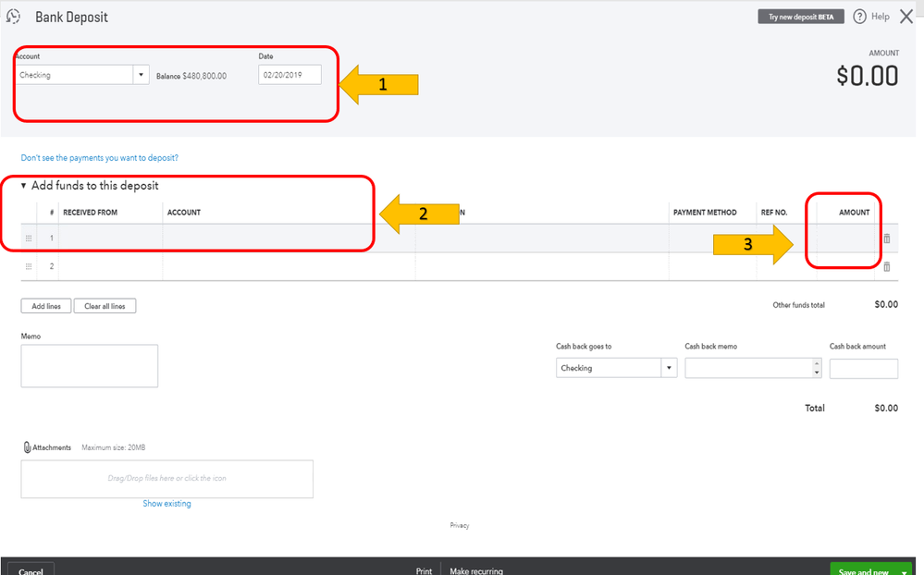Click the Show existing link

pos(166,504)
